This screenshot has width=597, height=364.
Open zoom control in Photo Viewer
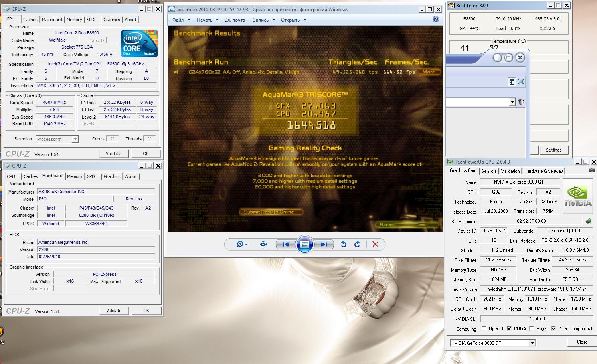[x=242, y=244]
